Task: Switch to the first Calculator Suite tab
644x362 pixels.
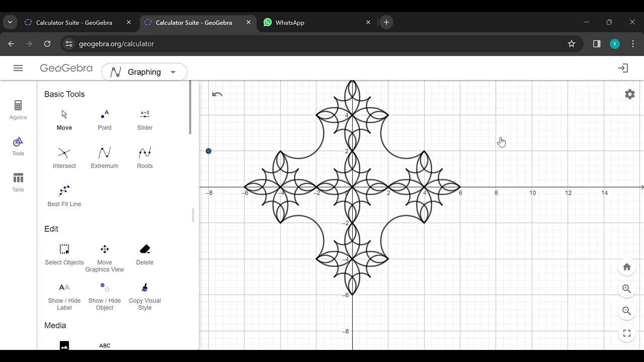Action: coord(74,23)
